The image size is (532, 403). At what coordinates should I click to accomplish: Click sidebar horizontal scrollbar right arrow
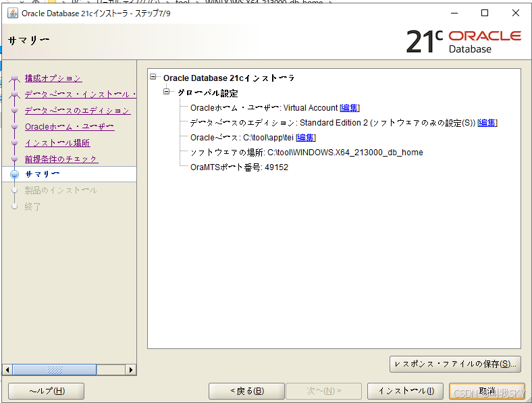tap(130, 370)
